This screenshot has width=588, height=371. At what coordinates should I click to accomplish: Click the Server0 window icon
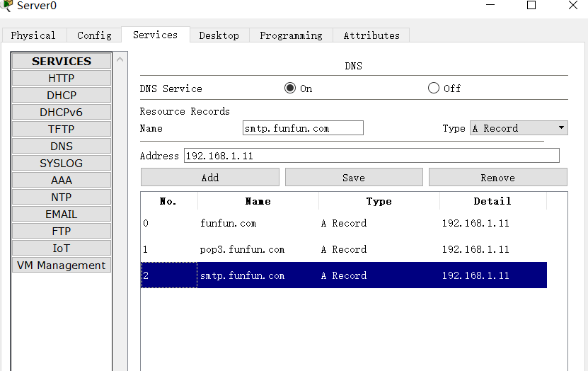(6, 6)
